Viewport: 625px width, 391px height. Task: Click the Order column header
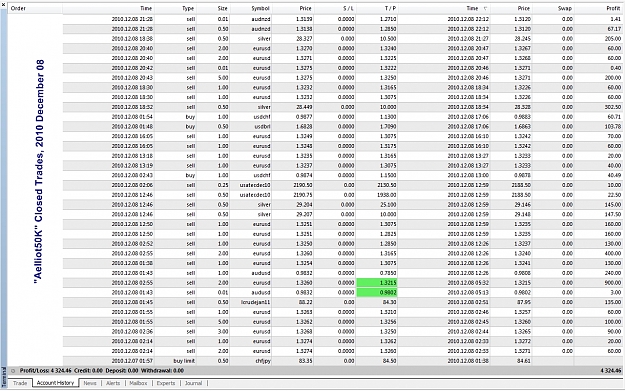(35, 8)
